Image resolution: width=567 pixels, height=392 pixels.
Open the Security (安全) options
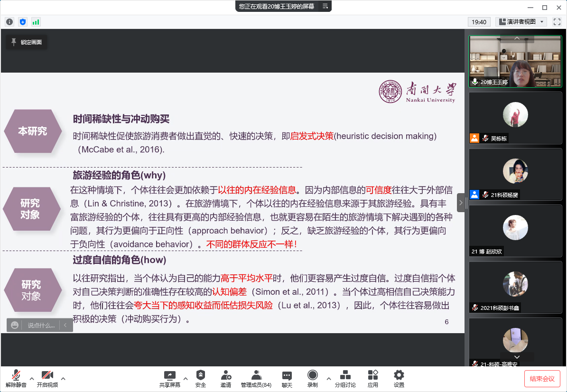coord(201,379)
